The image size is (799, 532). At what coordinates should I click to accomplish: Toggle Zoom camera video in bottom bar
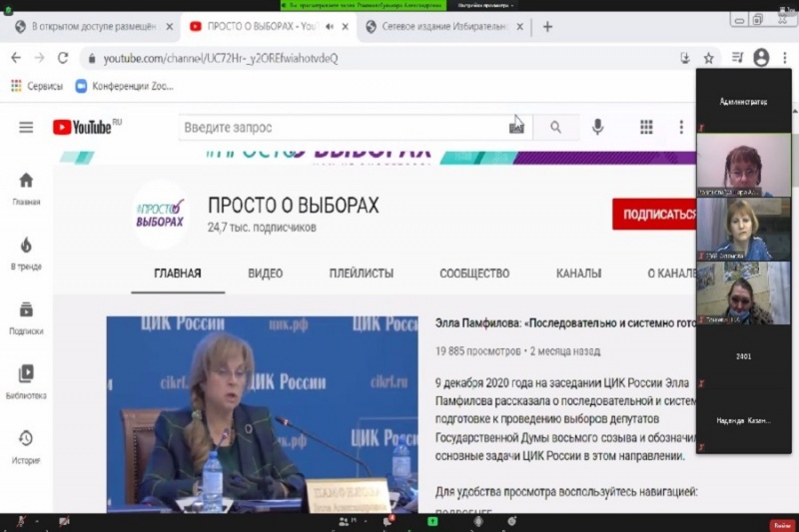64,521
